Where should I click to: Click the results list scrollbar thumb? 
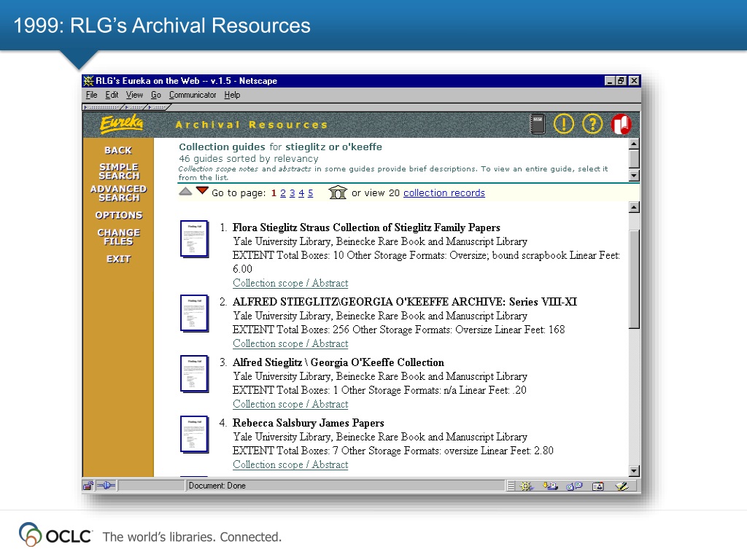pyautogui.click(x=634, y=279)
